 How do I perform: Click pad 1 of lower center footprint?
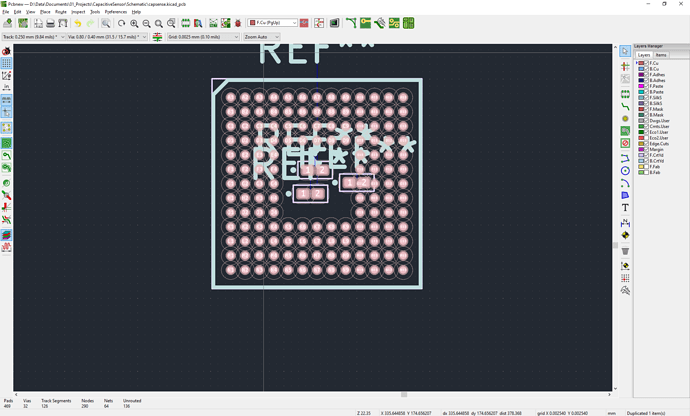point(303,193)
